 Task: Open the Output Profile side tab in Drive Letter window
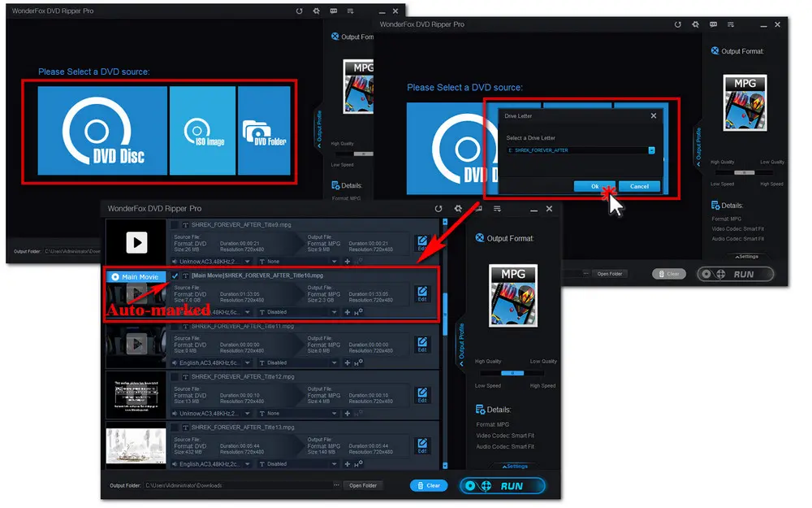click(698, 145)
